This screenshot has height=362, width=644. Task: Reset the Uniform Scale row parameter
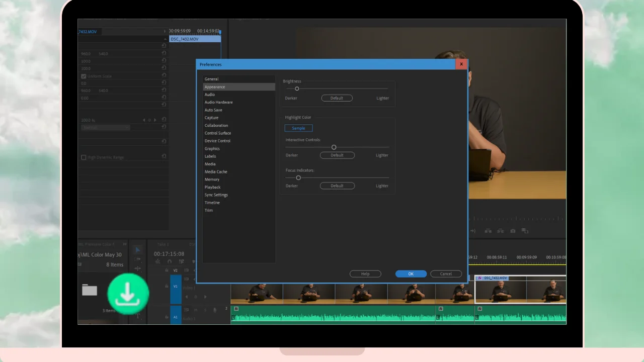pyautogui.click(x=164, y=75)
